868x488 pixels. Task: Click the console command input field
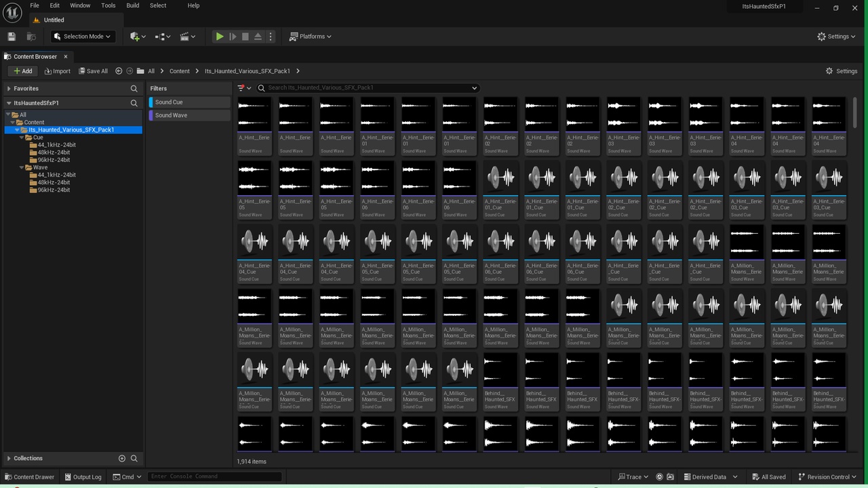click(x=214, y=477)
